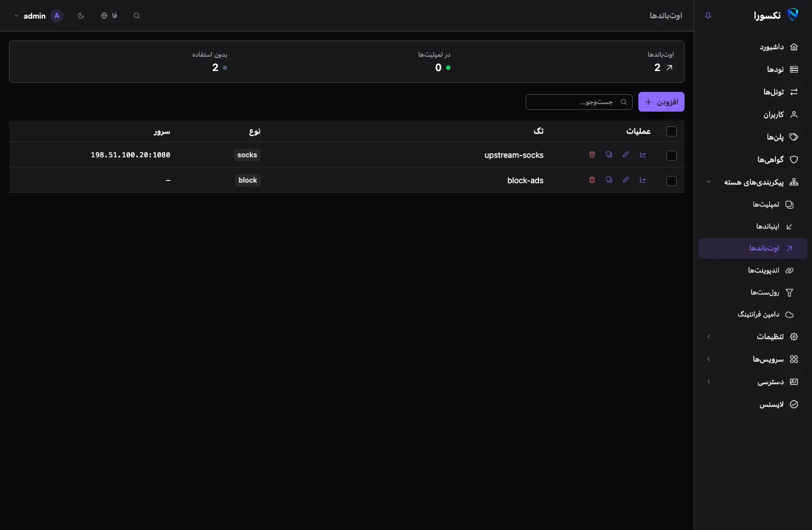Click the جست‌وجو search field
The width and height of the screenshot is (812, 530).
click(x=579, y=102)
